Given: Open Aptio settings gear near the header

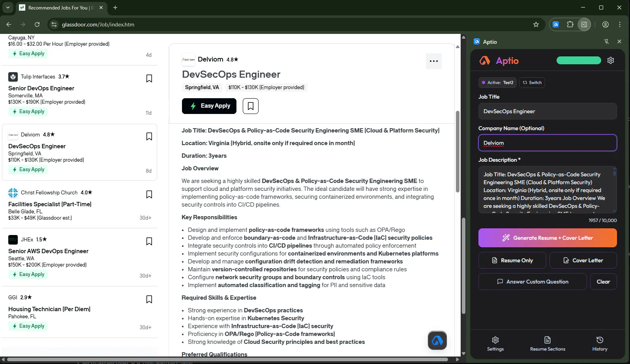Looking at the screenshot, I should pos(611,60).
